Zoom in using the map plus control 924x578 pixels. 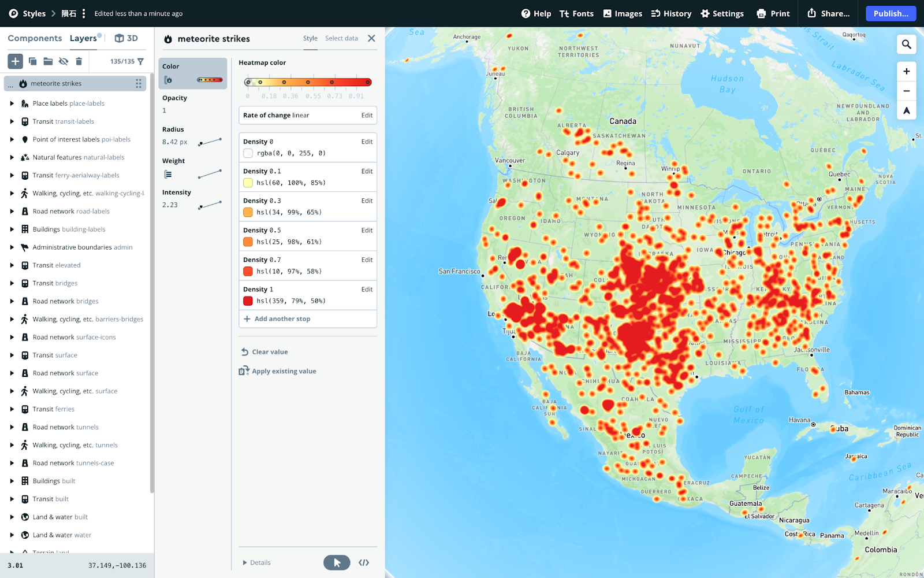coord(906,71)
